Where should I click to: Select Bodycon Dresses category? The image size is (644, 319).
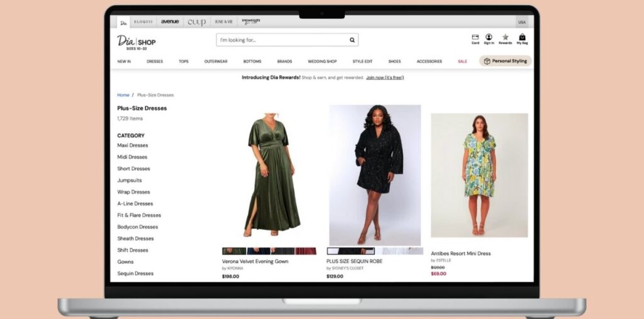[138, 227]
